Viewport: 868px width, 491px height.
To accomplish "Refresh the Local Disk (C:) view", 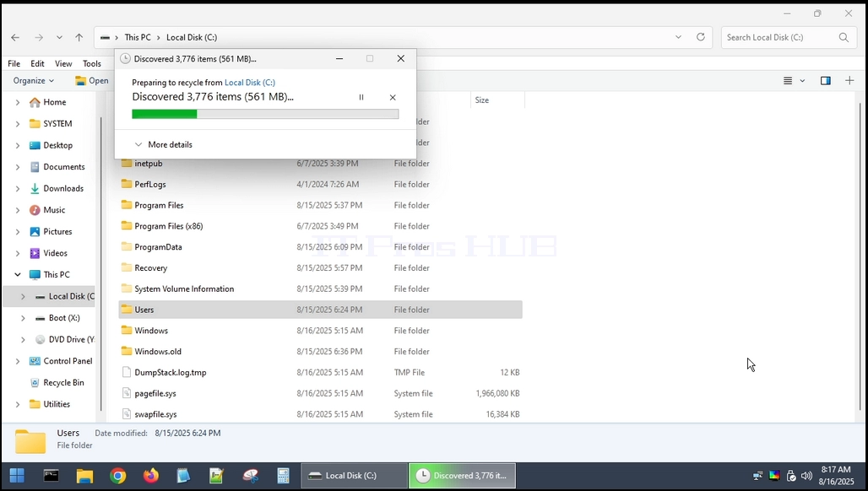I will (700, 37).
